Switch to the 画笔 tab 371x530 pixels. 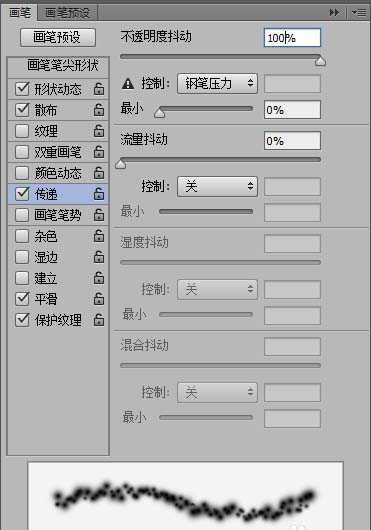point(20,13)
